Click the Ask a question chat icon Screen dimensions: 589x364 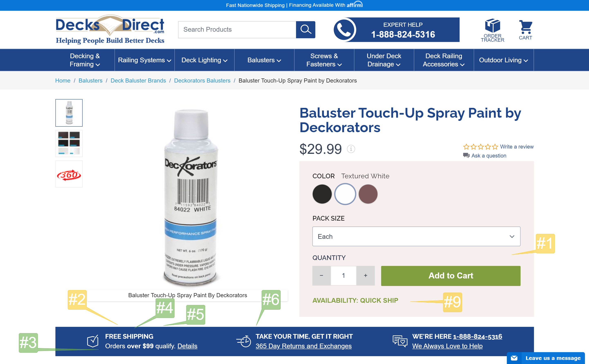(x=466, y=155)
